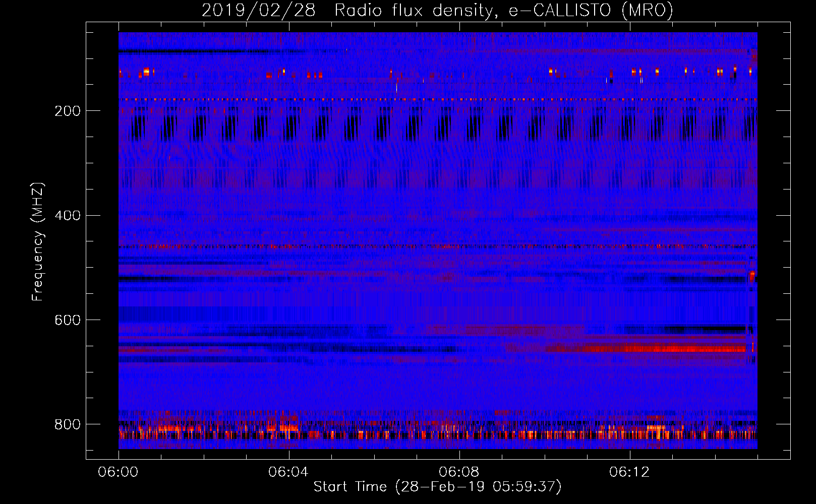816x504 pixels.
Task: Click the 06:04 time tick label
Action: pyautogui.click(x=288, y=472)
